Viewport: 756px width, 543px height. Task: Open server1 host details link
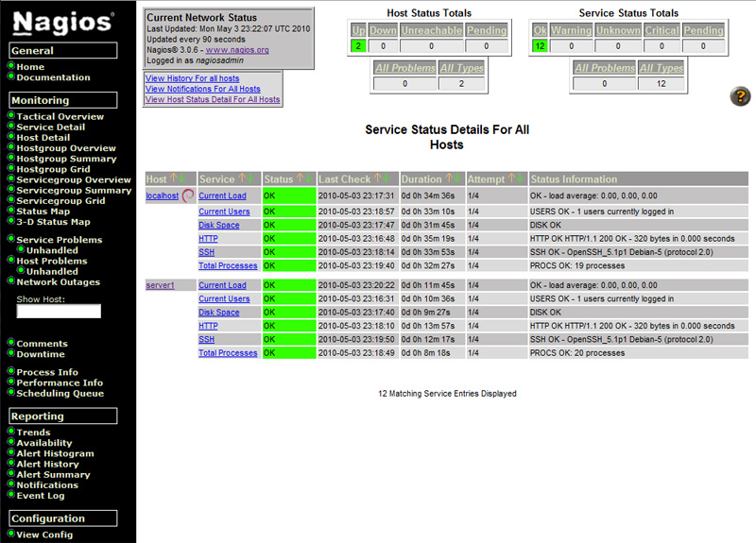click(160, 285)
